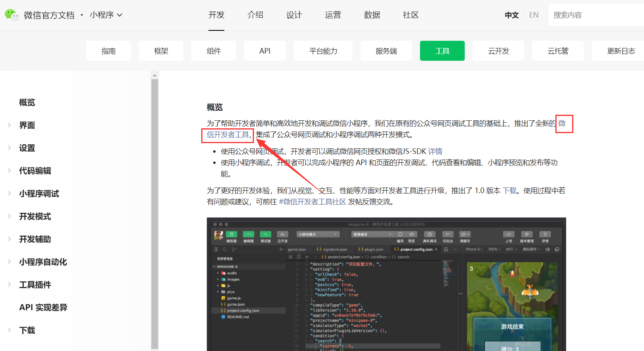
Task: Click the 下载 link in paragraph
Action: (x=509, y=191)
